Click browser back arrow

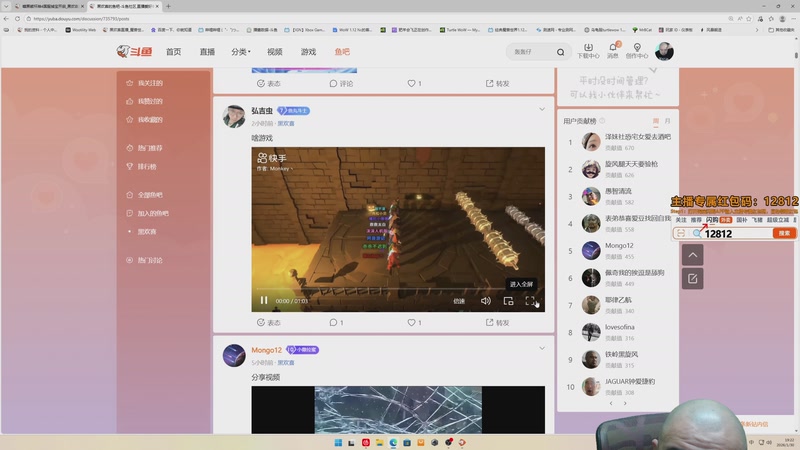(x=6, y=18)
